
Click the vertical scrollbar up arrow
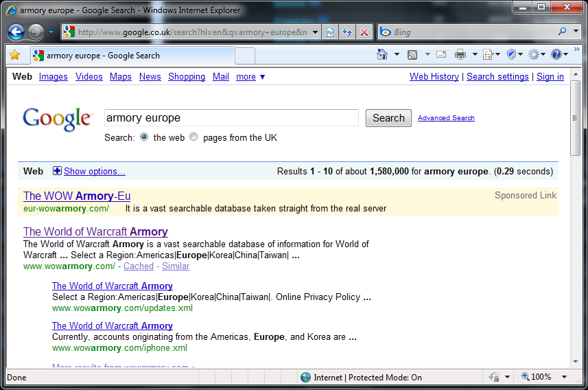point(576,74)
